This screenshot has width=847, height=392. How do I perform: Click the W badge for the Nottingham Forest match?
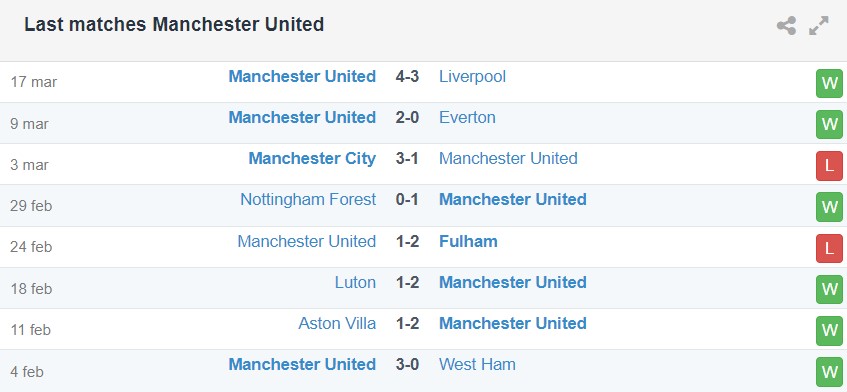[x=829, y=207]
